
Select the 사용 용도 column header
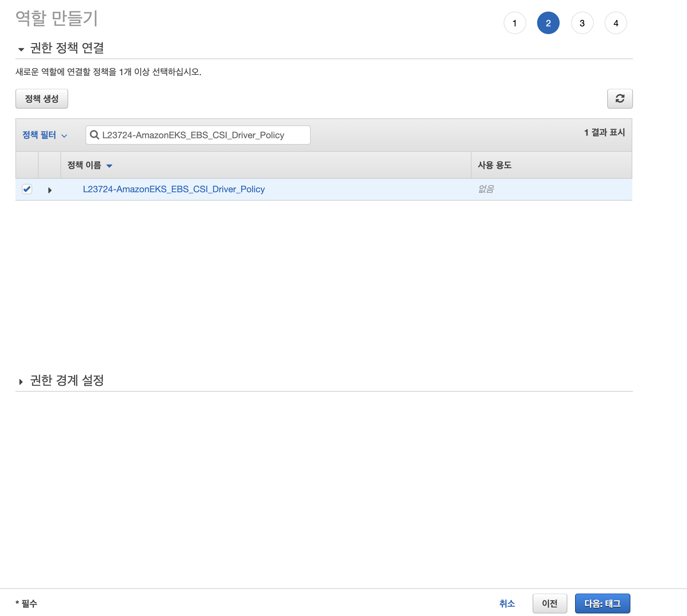coord(494,165)
